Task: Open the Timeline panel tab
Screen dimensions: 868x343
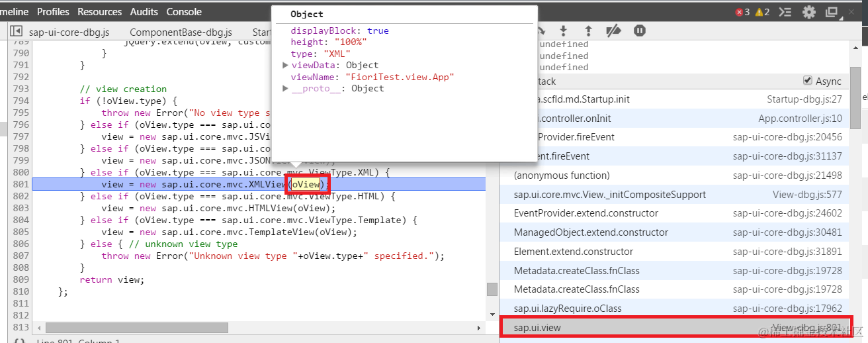Action: click(15, 11)
